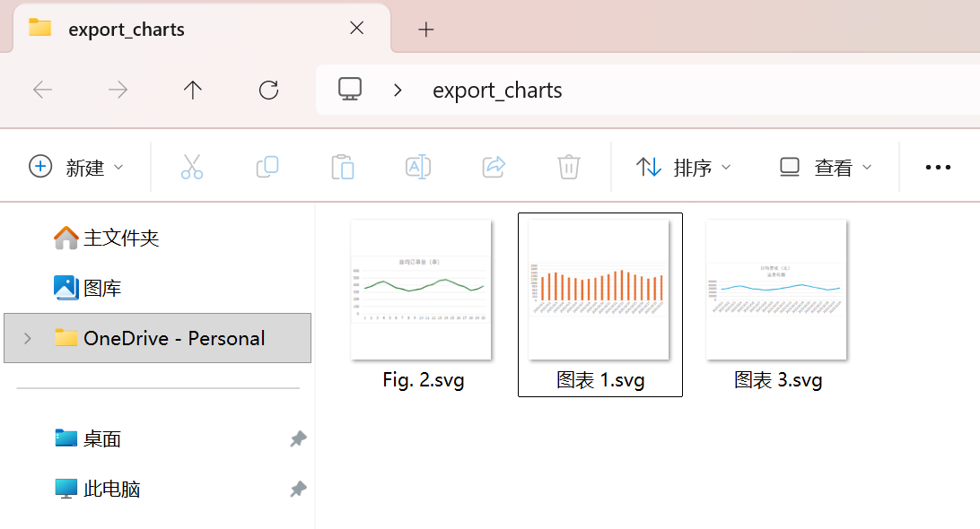Go up one folder level
This screenshot has width=980, height=529.
(x=193, y=90)
